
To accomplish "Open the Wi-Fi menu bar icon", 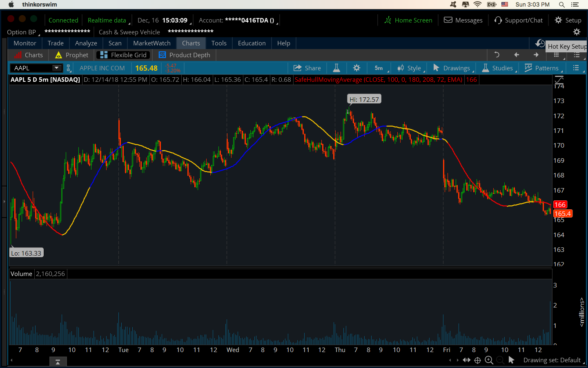I will pyautogui.click(x=477, y=4).
